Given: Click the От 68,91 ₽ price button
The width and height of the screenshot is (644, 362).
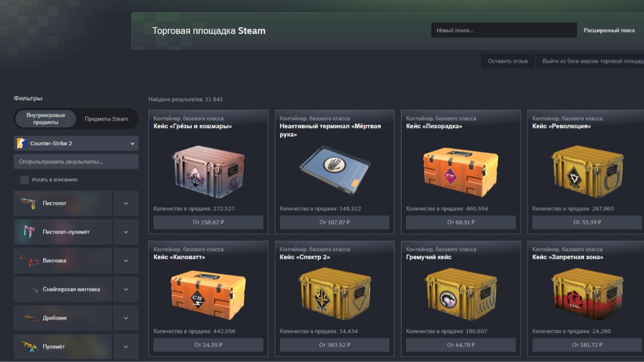Looking at the screenshot, I should coord(461,222).
